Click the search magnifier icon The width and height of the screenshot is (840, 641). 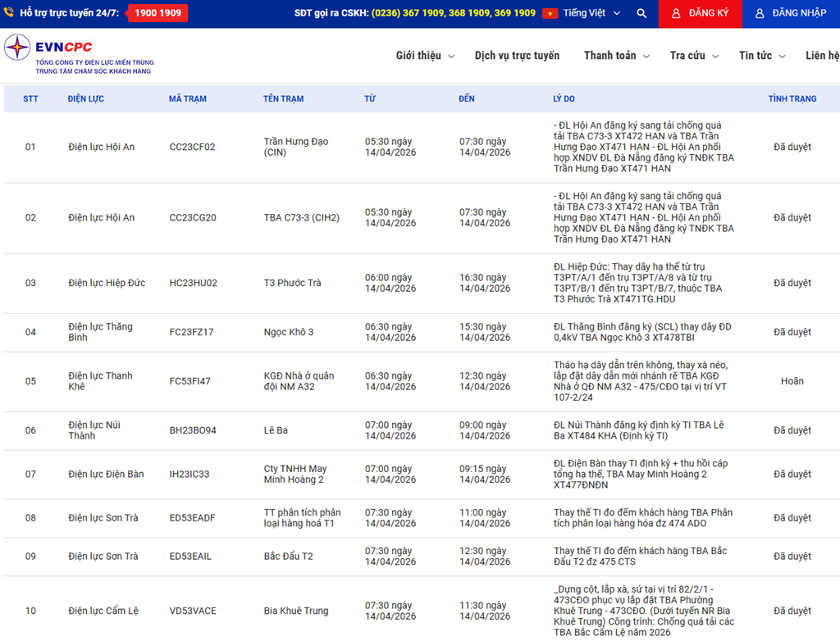(641, 14)
